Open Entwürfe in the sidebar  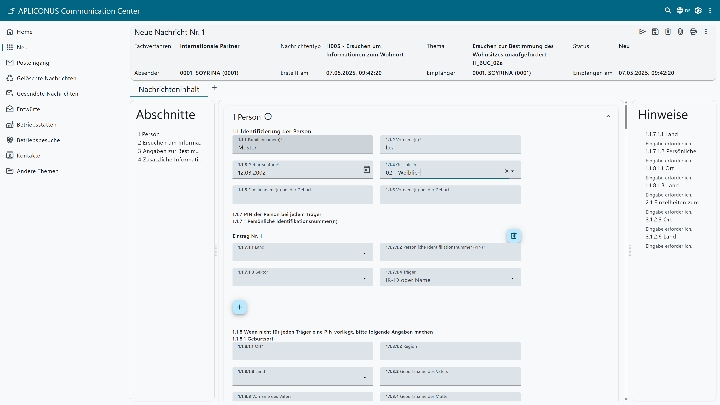[x=28, y=109]
